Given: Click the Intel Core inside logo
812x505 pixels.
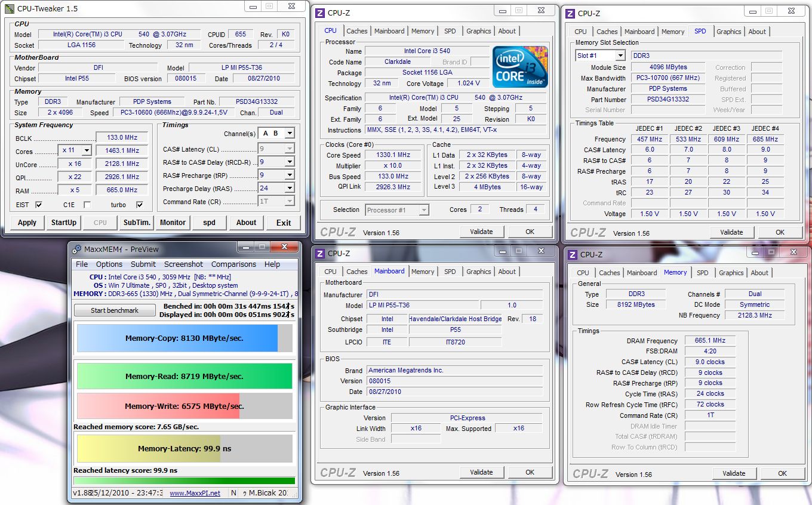Looking at the screenshot, I should [x=519, y=67].
